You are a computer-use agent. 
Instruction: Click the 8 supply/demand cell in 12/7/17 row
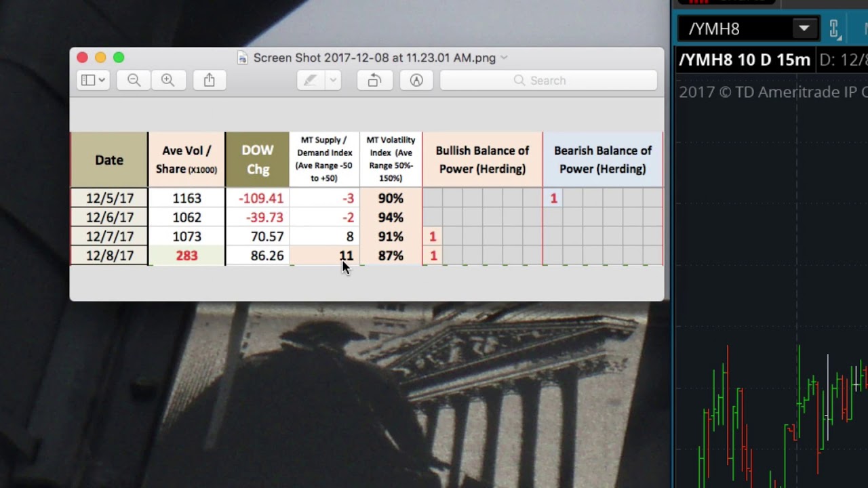click(324, 236)
